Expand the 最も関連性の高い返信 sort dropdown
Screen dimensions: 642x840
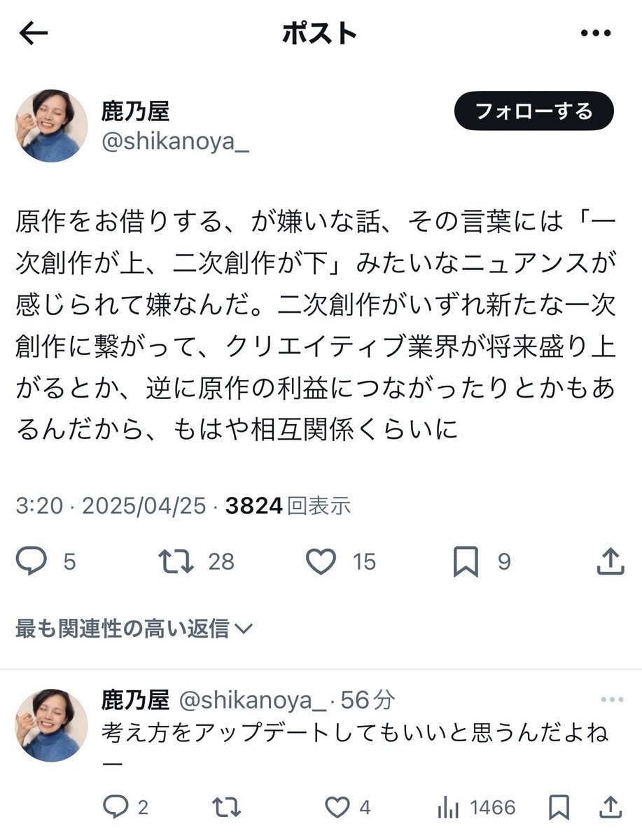click(x=134, y=629)
